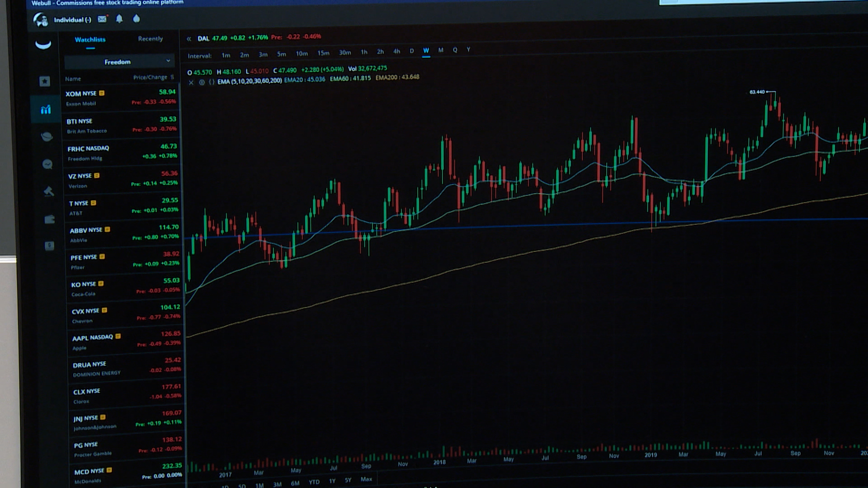Set chart range to 5Y

(x=348, y=480)
